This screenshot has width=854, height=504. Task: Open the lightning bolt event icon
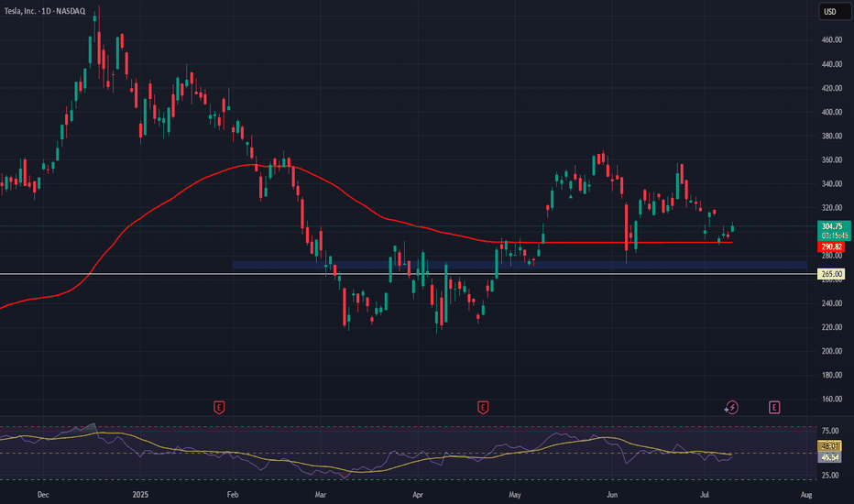pos(731,407)
